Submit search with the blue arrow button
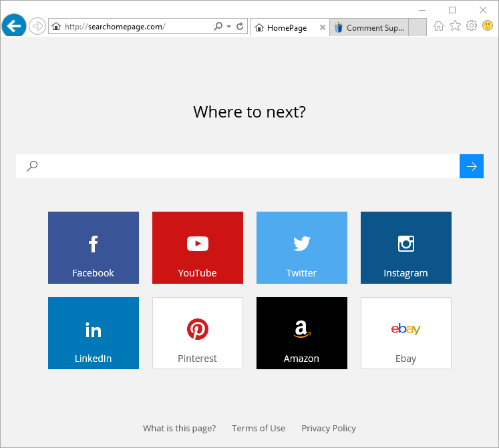The image size is (499, 448). tap(472, 166)
